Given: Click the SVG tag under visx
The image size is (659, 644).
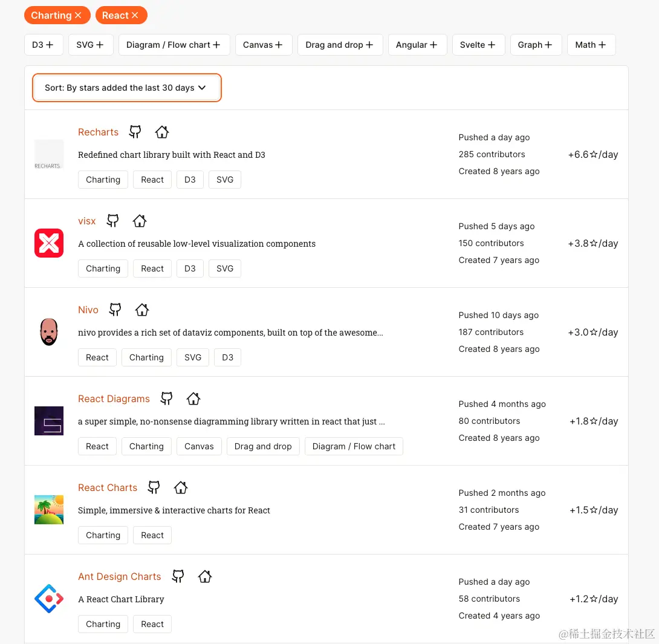Looking at the screenshot, I should click(224, 268).
